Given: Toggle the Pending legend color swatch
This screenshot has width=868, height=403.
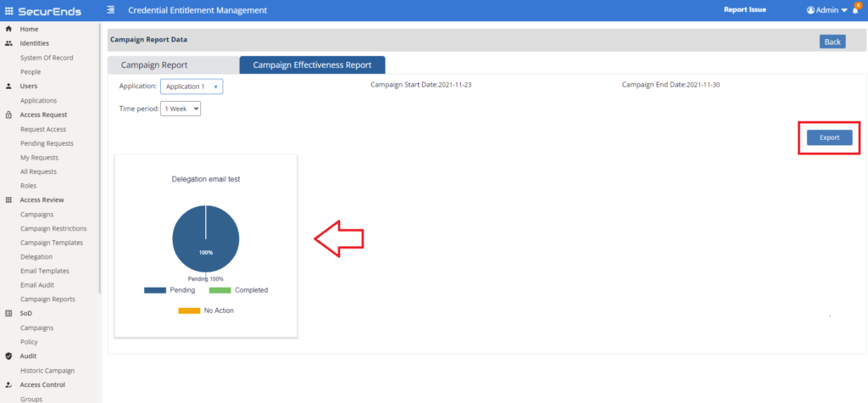Looking at the screenshot, I should pos(155,290).
